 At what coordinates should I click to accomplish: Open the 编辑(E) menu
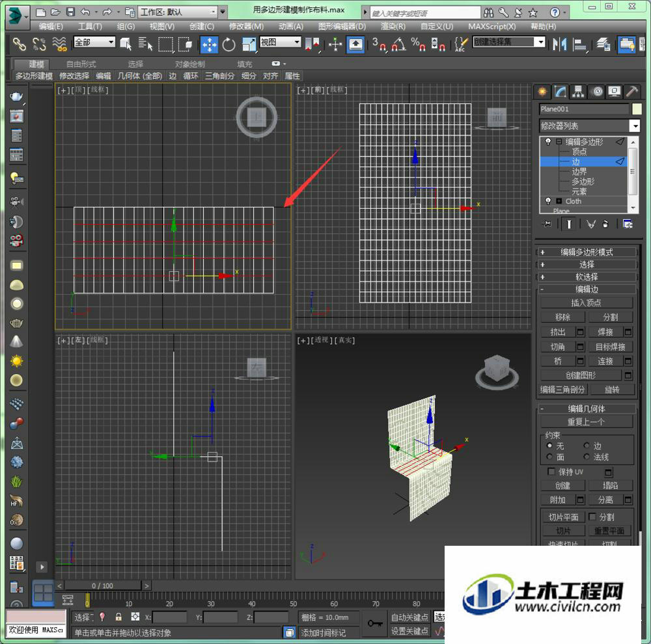51,27
